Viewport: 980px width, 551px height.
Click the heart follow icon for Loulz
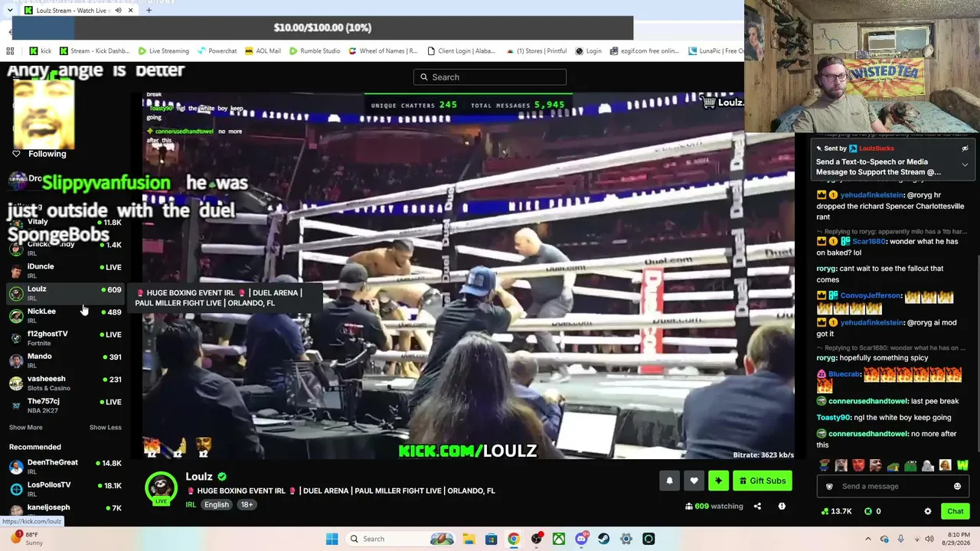click(x=694, y=481)
